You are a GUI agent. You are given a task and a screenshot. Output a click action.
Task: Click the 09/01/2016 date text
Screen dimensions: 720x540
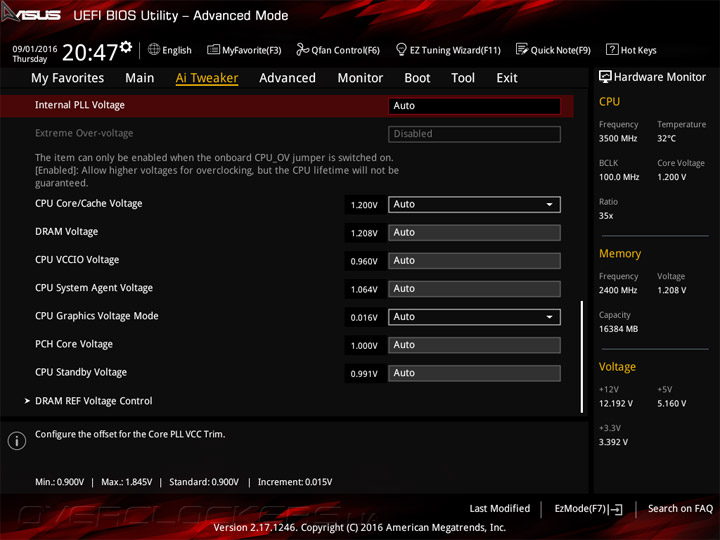coord(35,49)
